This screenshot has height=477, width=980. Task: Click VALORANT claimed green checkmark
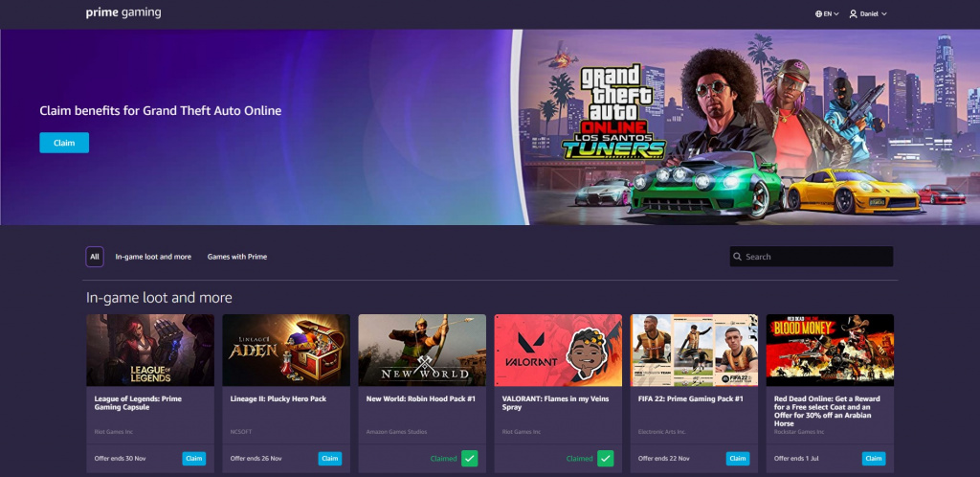(x=605, y=458)
